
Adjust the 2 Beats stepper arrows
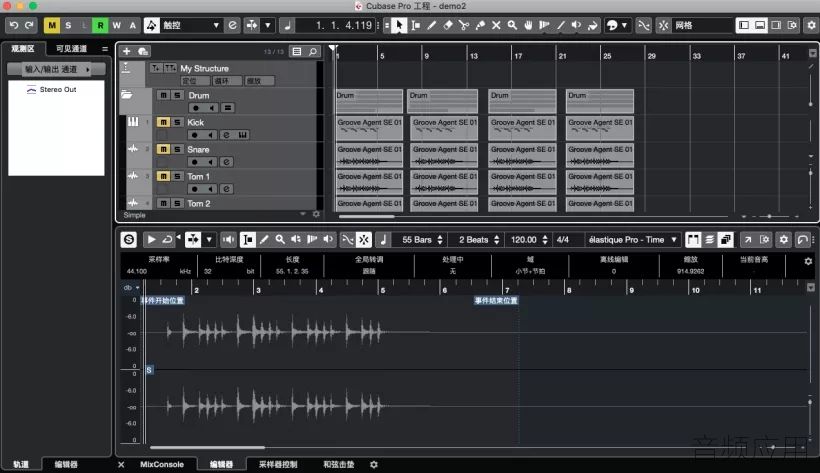point(497,240)
